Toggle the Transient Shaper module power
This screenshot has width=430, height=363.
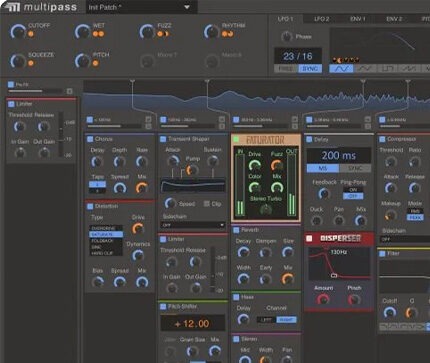[163, 139]
